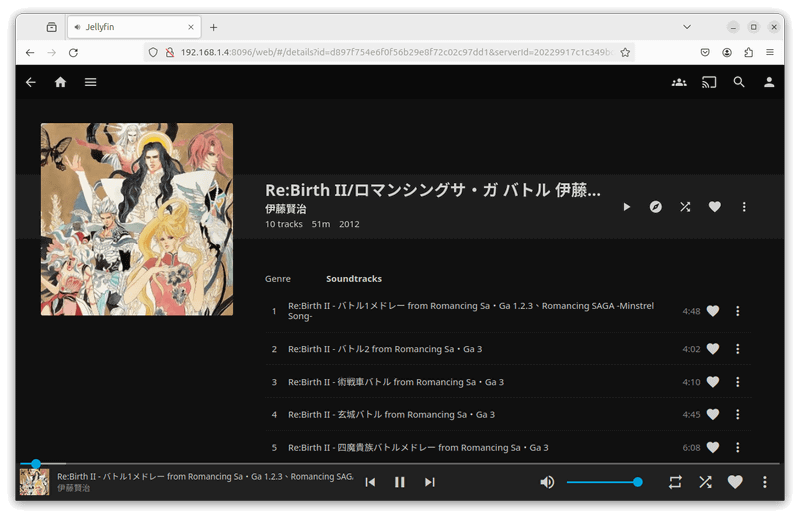Favorite track 1 with its heart

pos(713,311)
